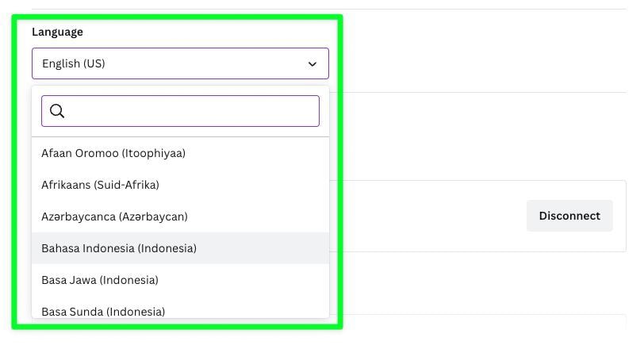
Task: Pick Sundanese (Basa Sunda) at the list bottom
Action: tap(180, 310)
